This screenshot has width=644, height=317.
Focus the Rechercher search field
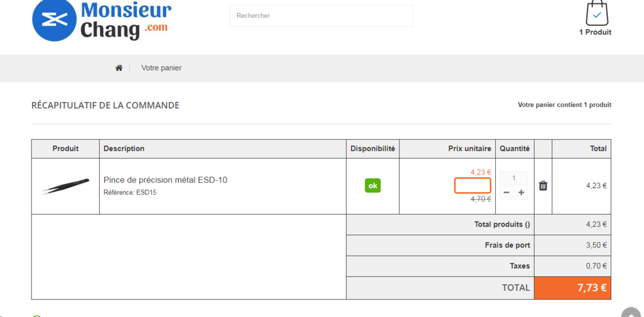321,15
